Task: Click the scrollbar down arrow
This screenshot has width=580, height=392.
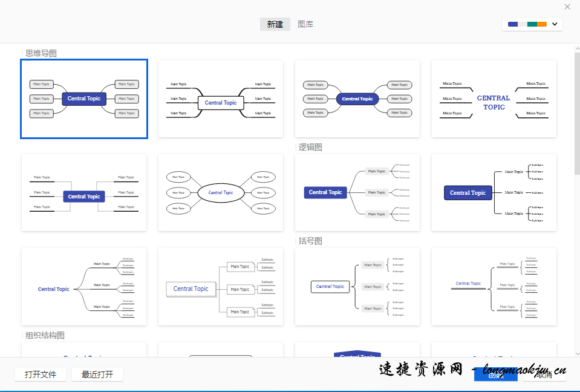Action: tap(577, 353)
